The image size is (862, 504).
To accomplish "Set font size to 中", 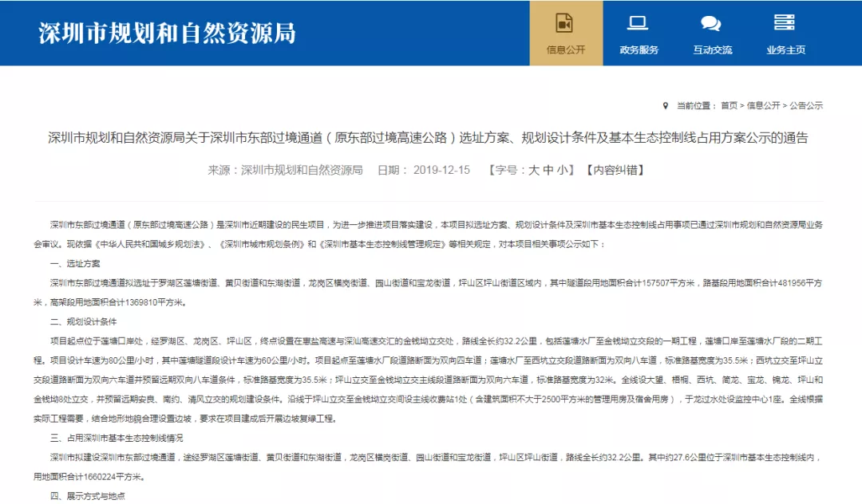I will tap(548, 170).
